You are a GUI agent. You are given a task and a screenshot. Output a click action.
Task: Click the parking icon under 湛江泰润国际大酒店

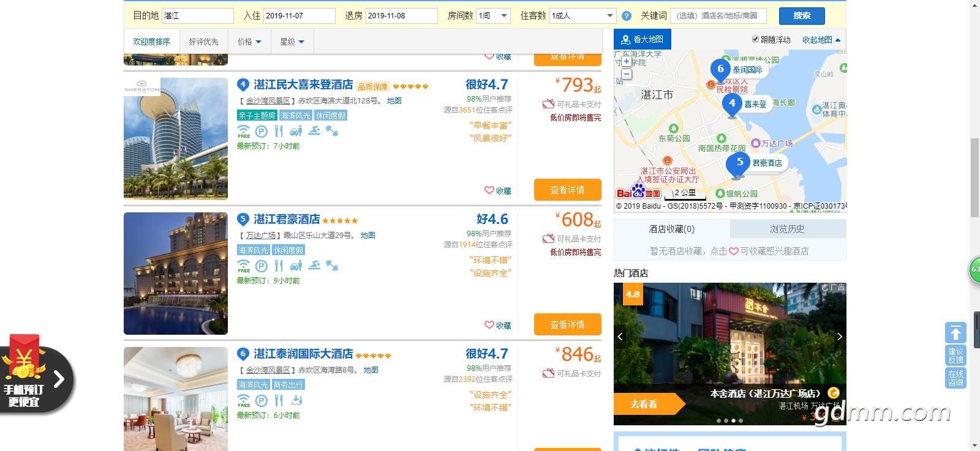(262, 400)
